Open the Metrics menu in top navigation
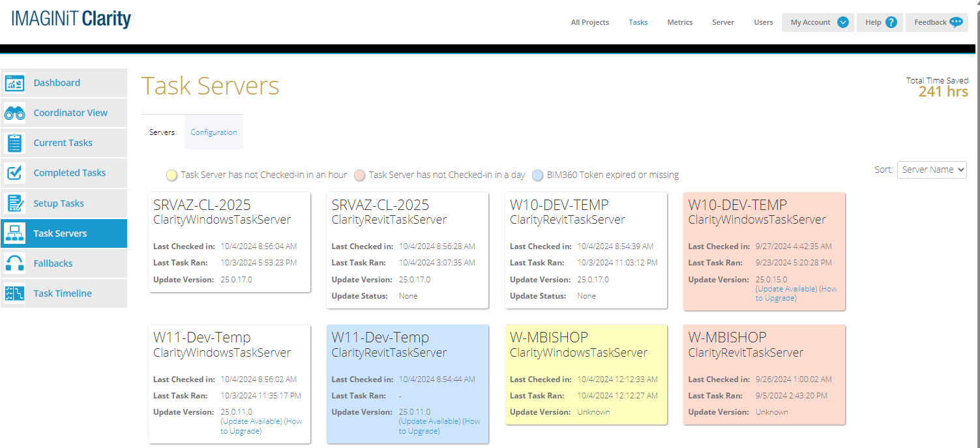Image resolution: width=980 pixels, height=448 pixels. coord(679,22)
